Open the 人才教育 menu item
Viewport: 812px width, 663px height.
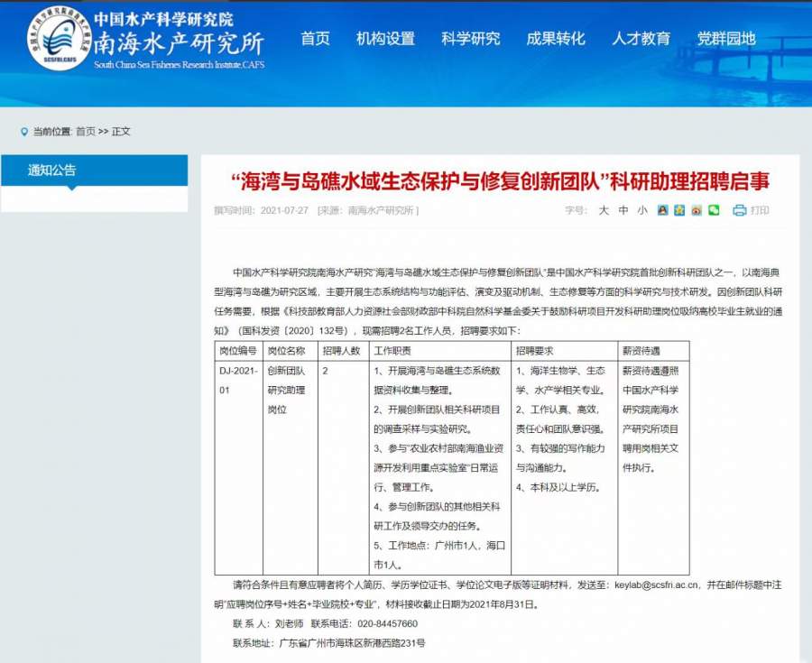tap(641, 39)
